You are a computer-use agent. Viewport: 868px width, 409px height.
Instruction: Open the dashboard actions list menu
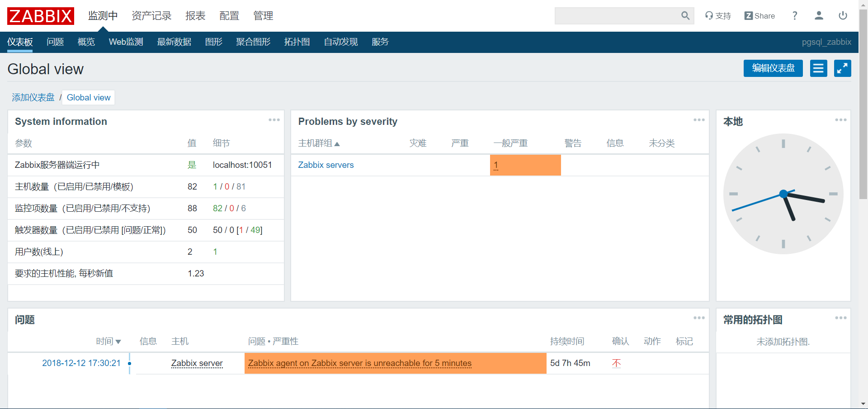click(x=818, y=68)
